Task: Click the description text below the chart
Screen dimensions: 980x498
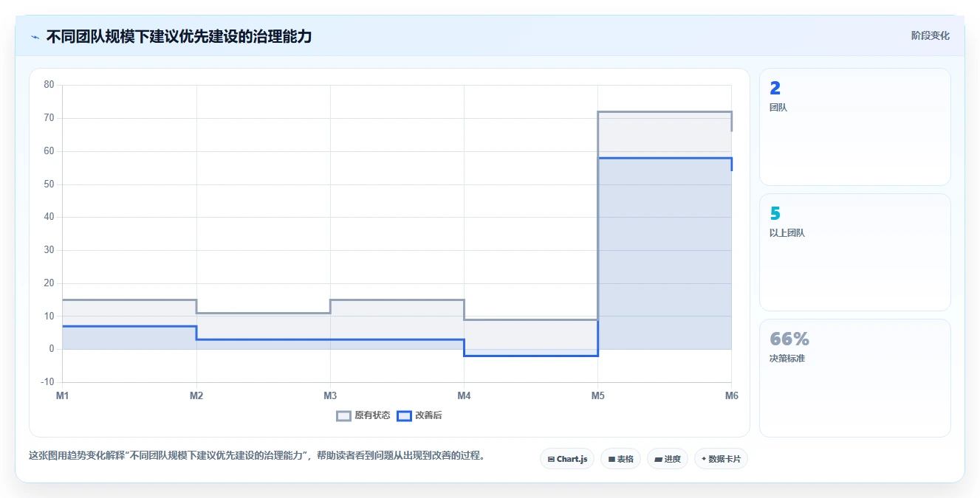Action: coord(257,456)
